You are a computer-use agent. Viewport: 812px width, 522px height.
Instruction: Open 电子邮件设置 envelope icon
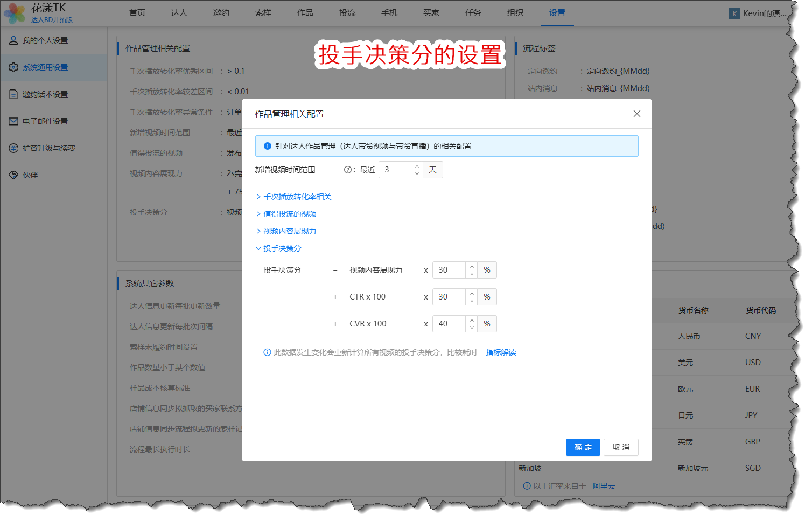(x=13, y=121)
